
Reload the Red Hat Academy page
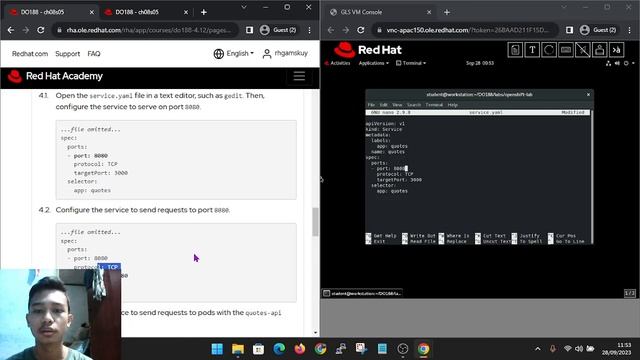click(x=40, y=30)
